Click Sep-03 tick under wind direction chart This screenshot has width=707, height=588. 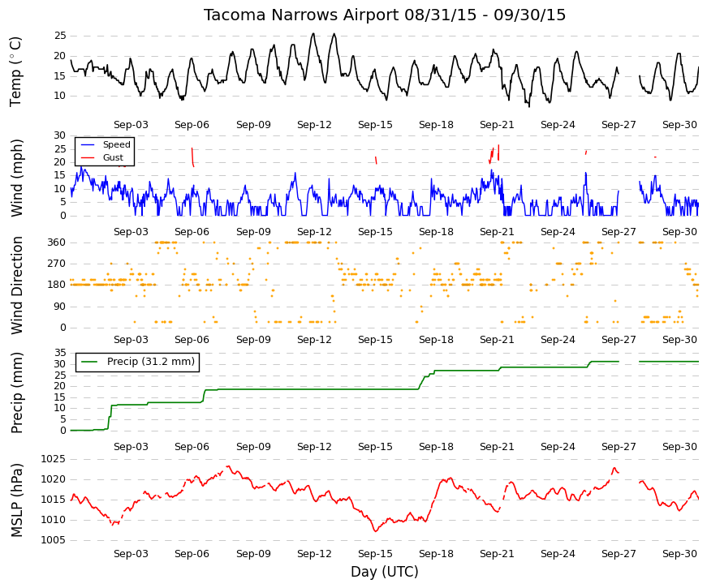pos(131,339)
